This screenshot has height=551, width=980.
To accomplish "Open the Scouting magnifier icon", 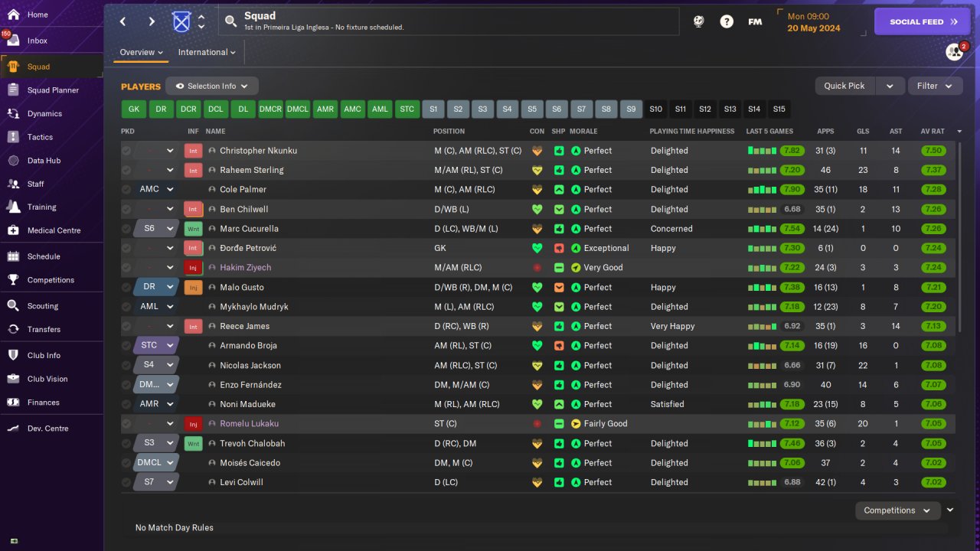I will coord(13,306).
